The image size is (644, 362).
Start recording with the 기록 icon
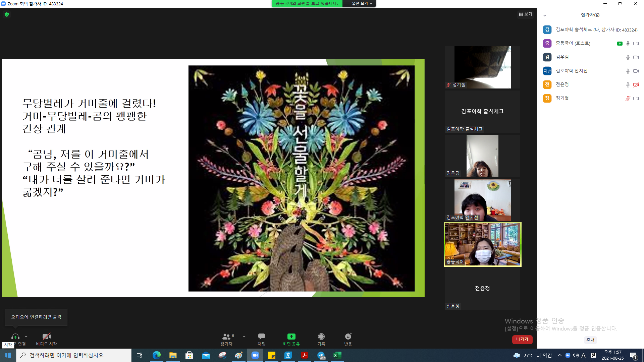(321, 336)
